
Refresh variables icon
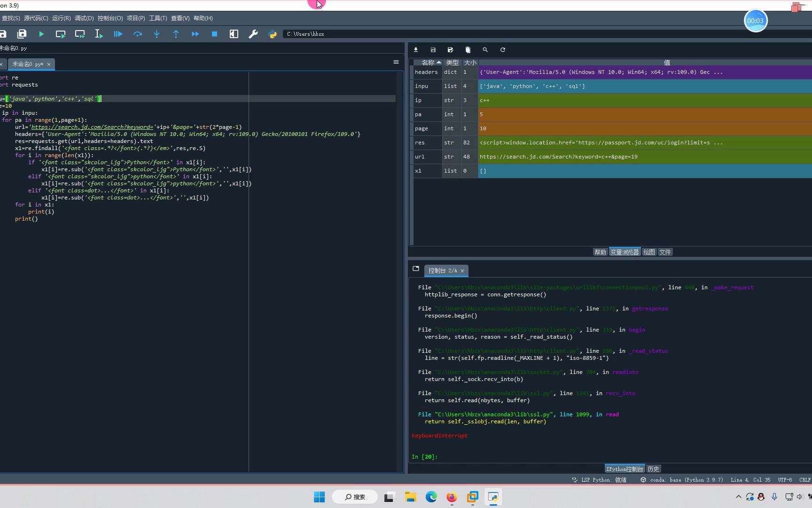[502, 50]
